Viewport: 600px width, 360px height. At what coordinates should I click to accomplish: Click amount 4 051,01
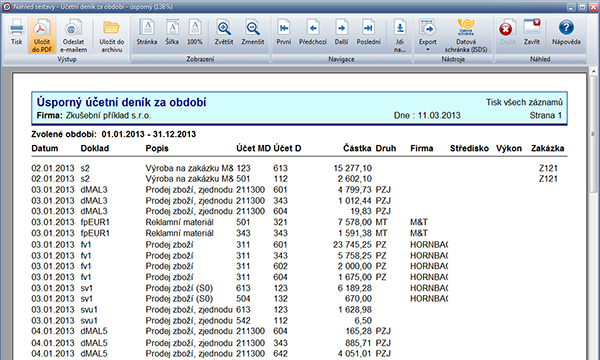(x=355, y=353)
